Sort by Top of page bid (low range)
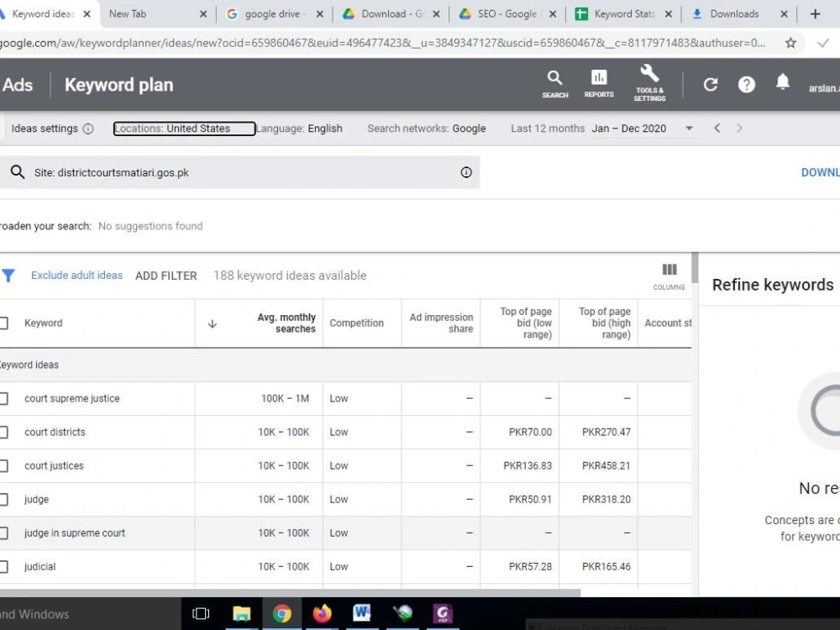The image size is (840, 630). pos(526,323)
